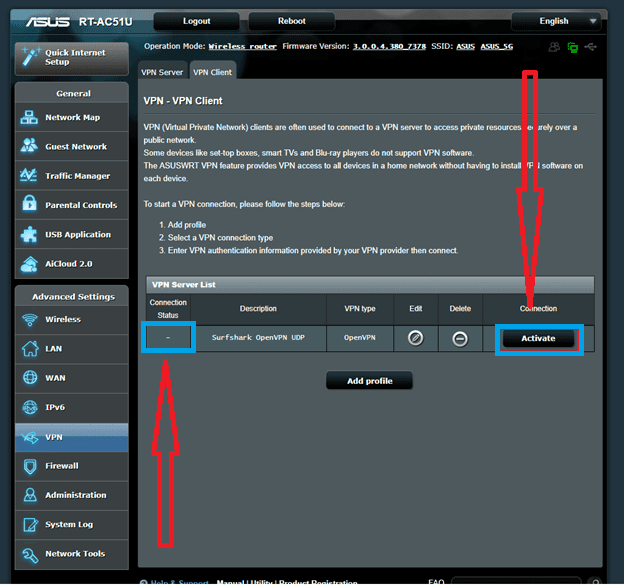624x587 pixels.
Task: Click the Quick Internet Setup wand icon
Action: (x=30, y=56)
